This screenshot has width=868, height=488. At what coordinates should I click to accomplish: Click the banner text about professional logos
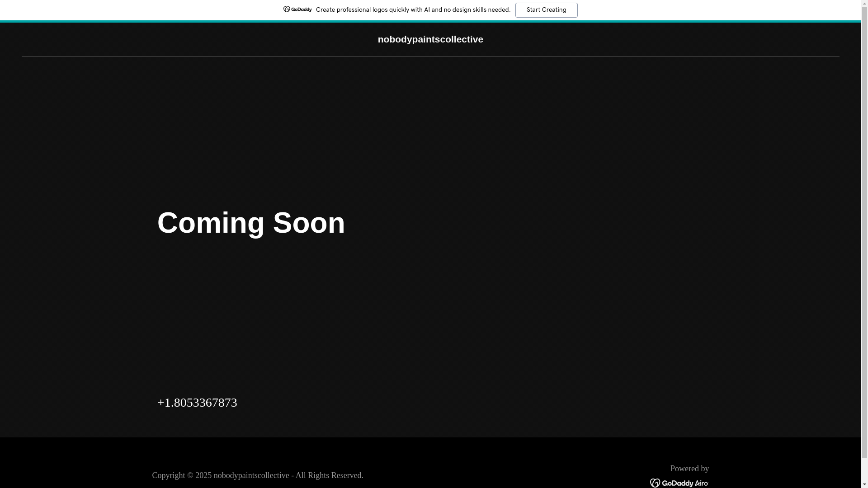point(413,10)
